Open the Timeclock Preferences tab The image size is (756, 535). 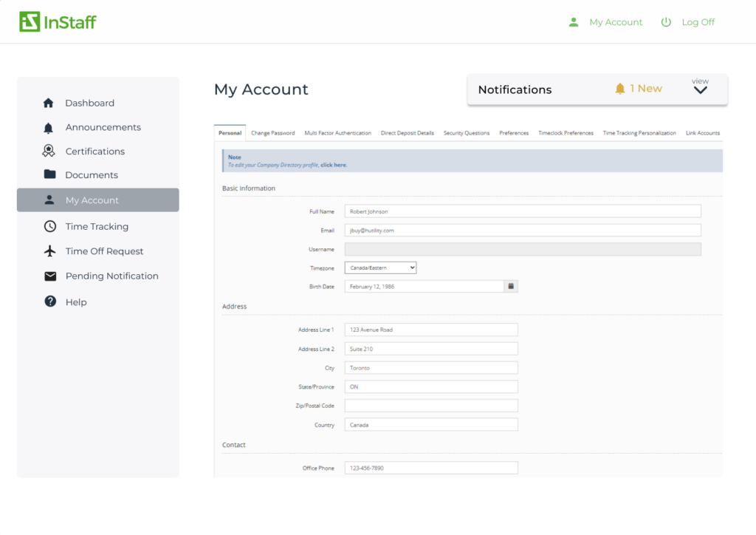pyautogui.click(x=566, y=133)
